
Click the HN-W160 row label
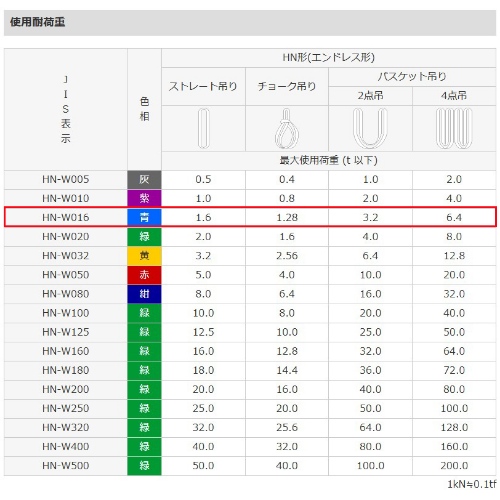coord(66,351)
